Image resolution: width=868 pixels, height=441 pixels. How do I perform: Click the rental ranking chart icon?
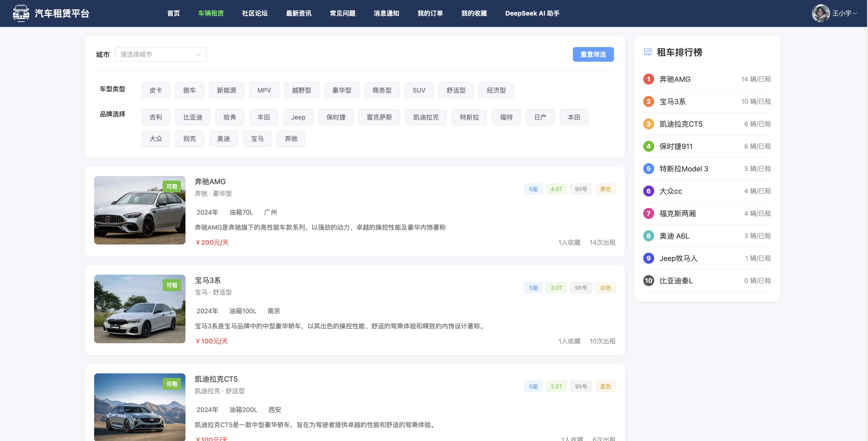[x=647, y=52]
